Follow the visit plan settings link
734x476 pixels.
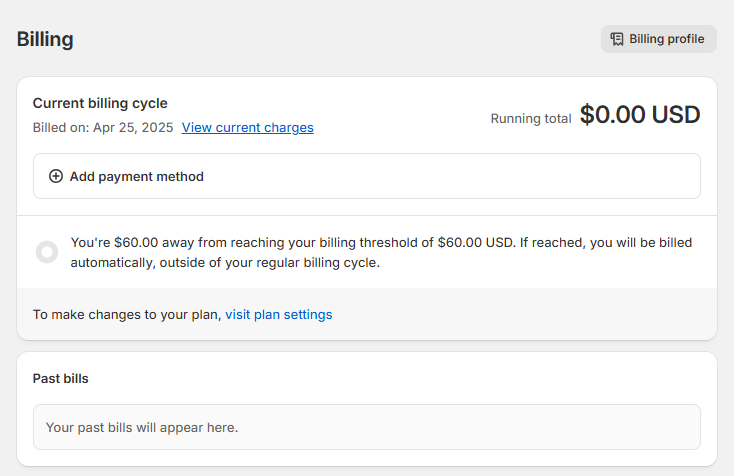point(278,314)
